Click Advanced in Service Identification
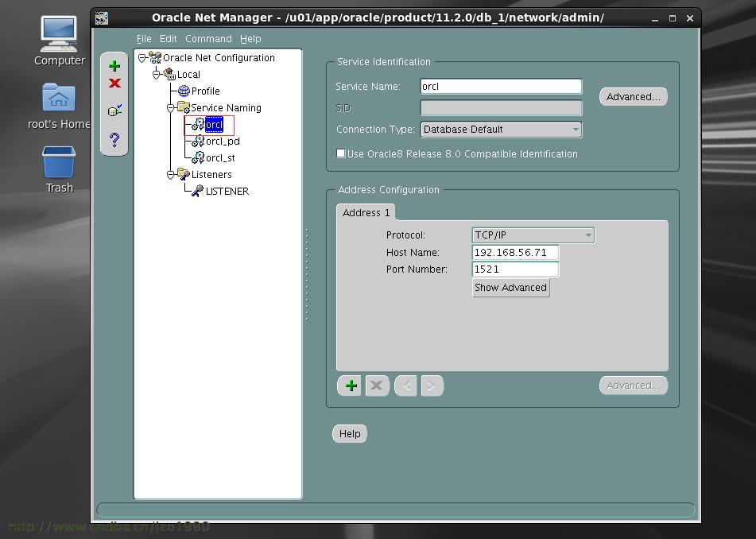 [x=633, y=96]
